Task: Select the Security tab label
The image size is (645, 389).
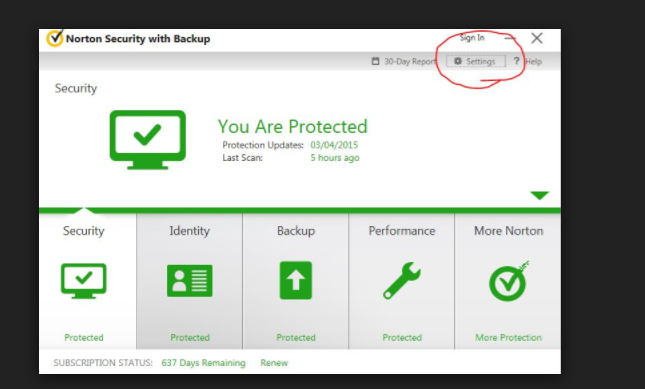Action: coord(84,231)
